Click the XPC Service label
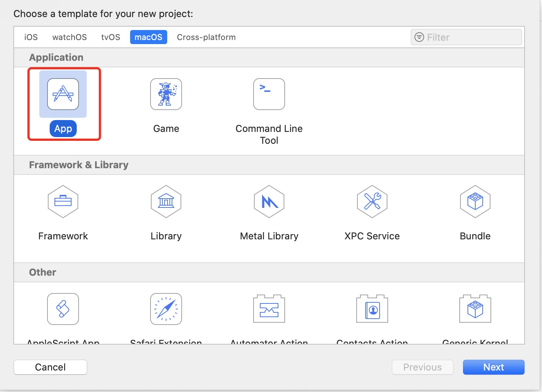This screenshot has width=542, height=392. click(372, 236)
